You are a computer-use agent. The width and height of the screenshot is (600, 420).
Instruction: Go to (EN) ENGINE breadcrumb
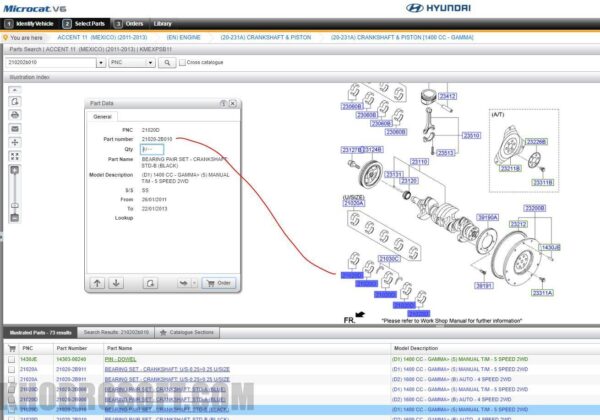tap(183, 37)
